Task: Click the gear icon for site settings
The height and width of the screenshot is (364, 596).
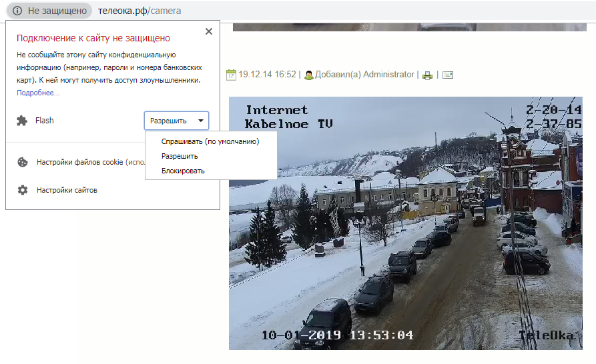Action: click(23, 190)
